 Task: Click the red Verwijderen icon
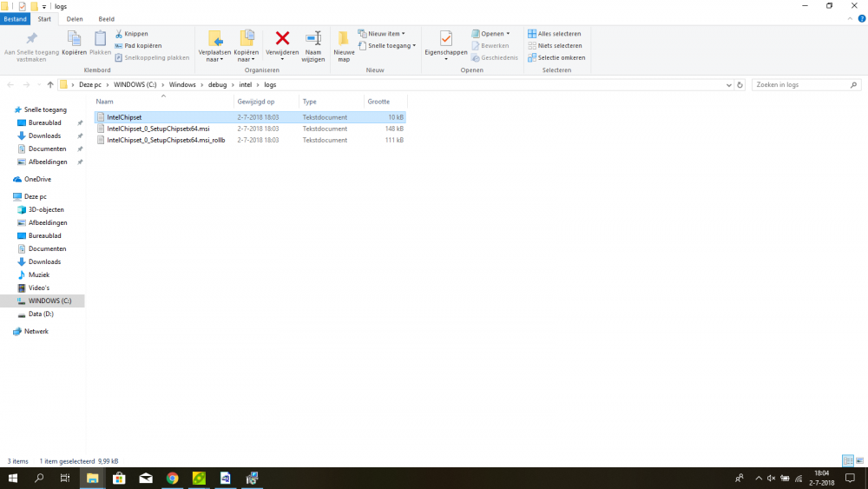coord(282,38)
